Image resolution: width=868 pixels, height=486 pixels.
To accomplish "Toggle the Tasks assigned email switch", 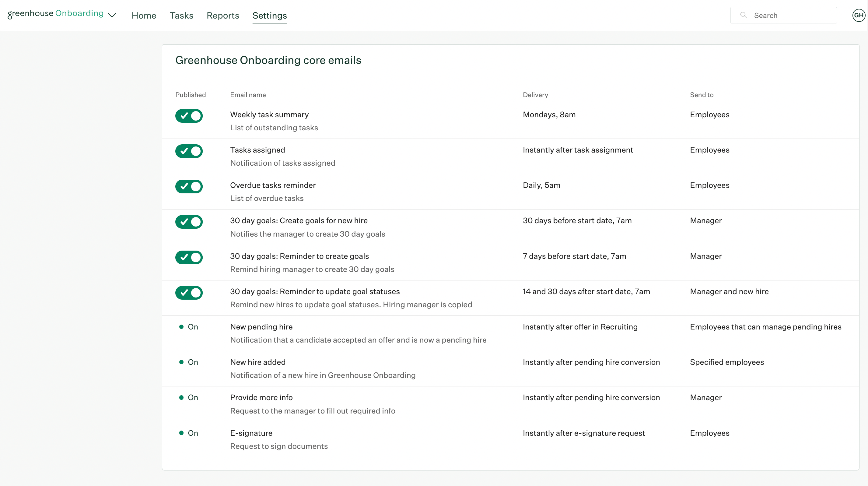I will [x=189, y=151].
